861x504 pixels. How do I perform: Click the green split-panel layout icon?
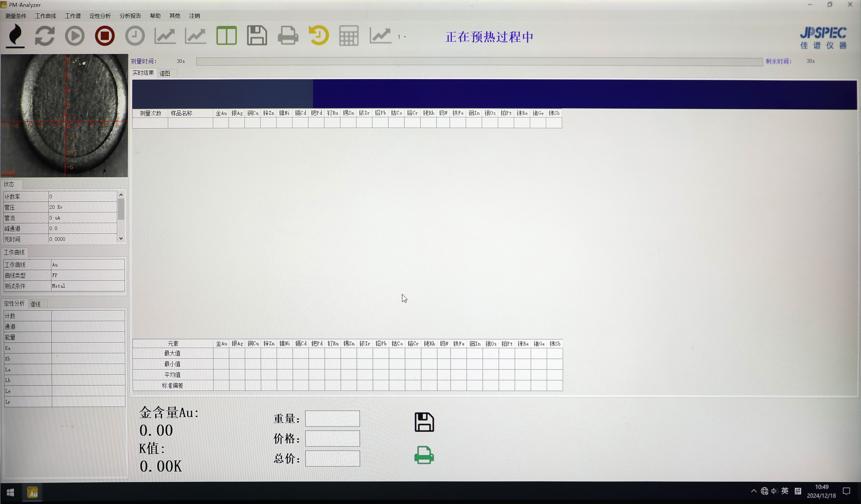(226, 36)
